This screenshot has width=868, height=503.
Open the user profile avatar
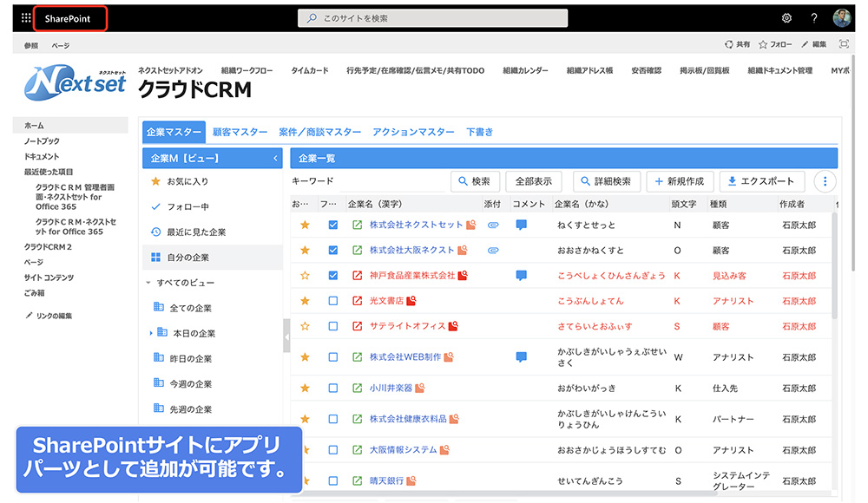tap(842, 18)
